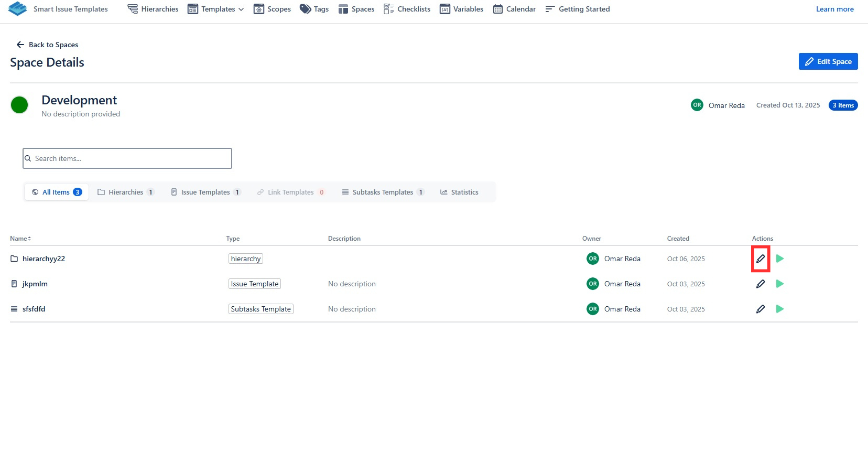Go to the Checklists page
This screenshot has height=462, width=868.
point(407,9)
